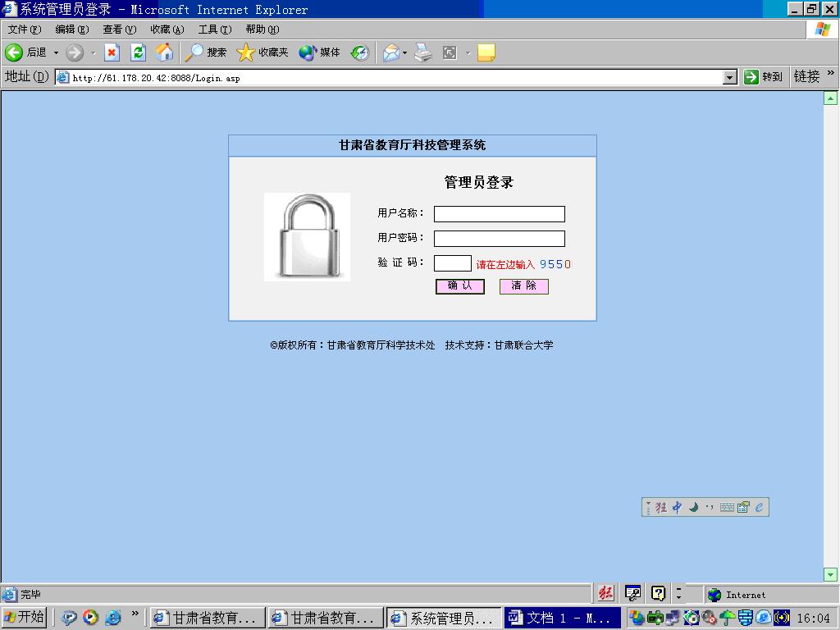Expand the Mail button dropdown arrow
The height and width of the screenshot is (630, 840).
pyautogui.click(x=404, y=52)
